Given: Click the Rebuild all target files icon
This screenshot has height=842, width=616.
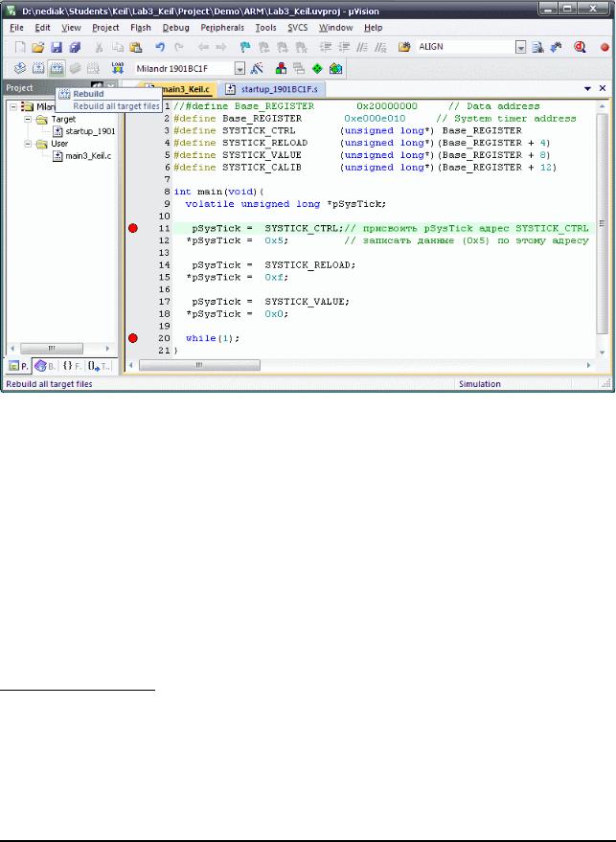Looking at the screenshot, I should coord(57,68).
